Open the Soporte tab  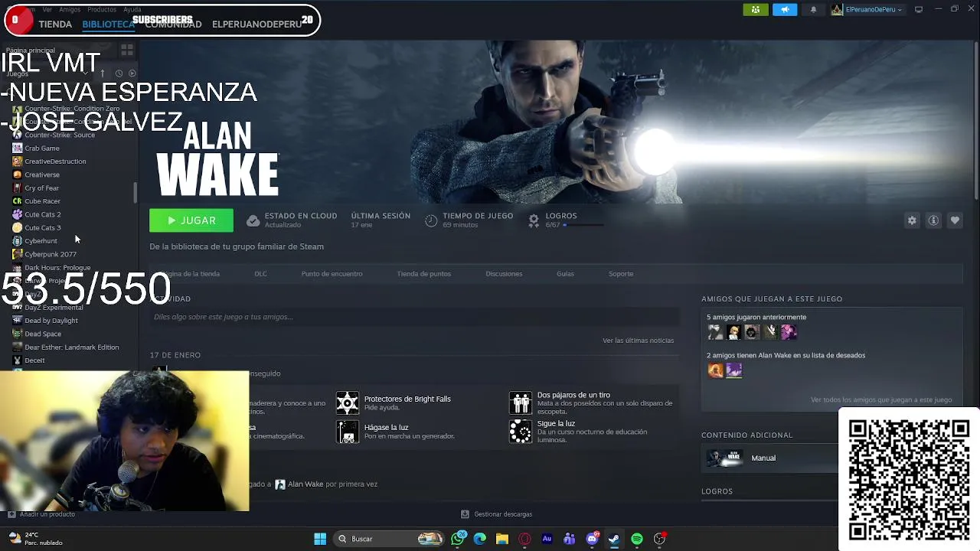coord(621,273)
